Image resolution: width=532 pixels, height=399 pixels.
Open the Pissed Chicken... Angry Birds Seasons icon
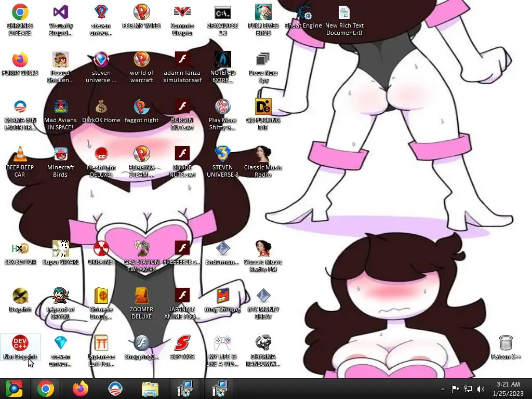[x=60, y=67]
